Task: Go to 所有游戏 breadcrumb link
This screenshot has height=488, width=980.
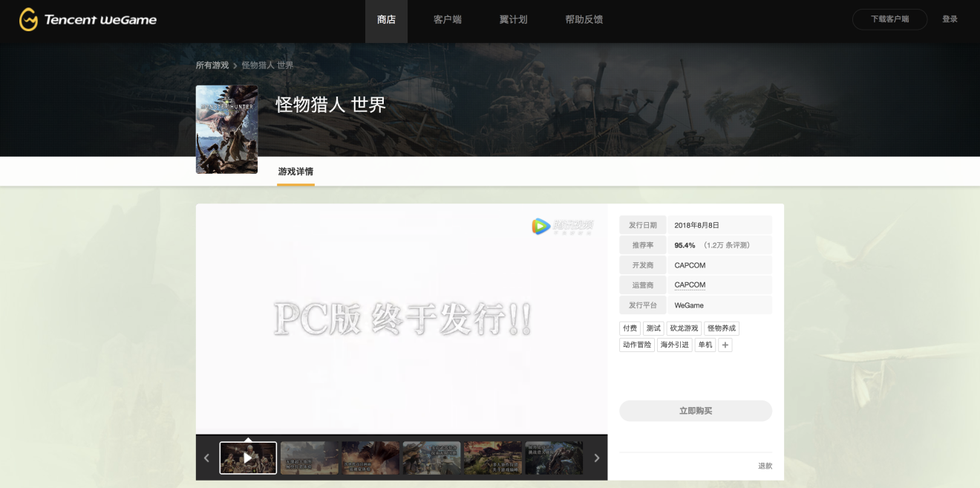Action: point(212,65)
